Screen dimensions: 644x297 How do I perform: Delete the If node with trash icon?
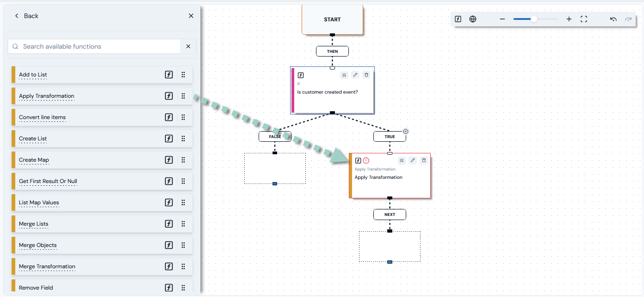tap(366, 75)
